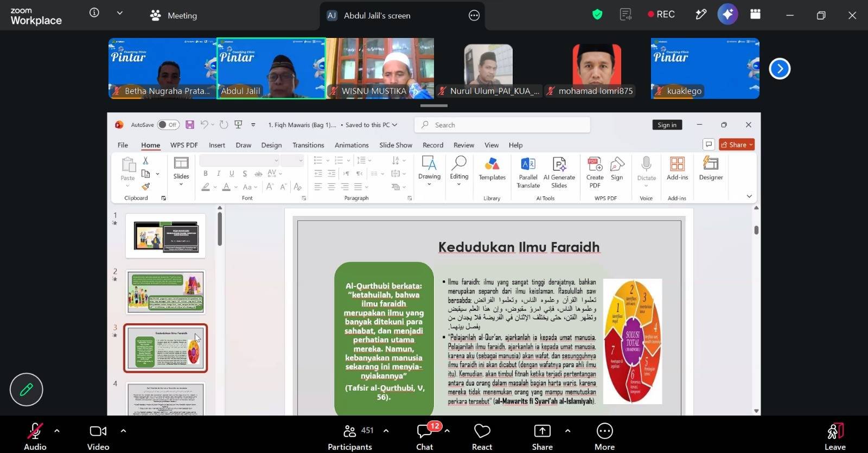The image size is (868, 453).
Task: Change Zoom view layout
Action: point(755,15)
